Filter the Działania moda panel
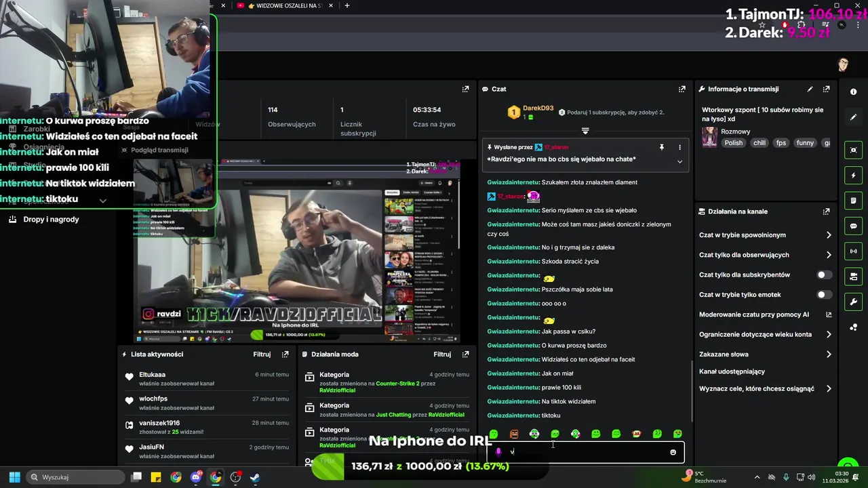This screenshot has height=488, width=868. [442, 354]
